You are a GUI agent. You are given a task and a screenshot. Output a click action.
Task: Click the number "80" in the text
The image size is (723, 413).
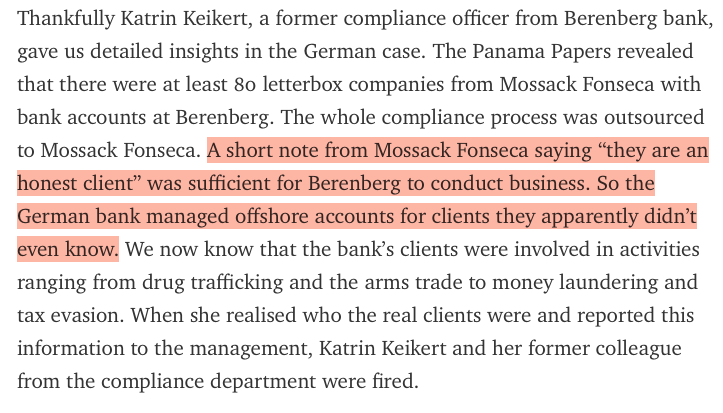[x=244, y=84]
